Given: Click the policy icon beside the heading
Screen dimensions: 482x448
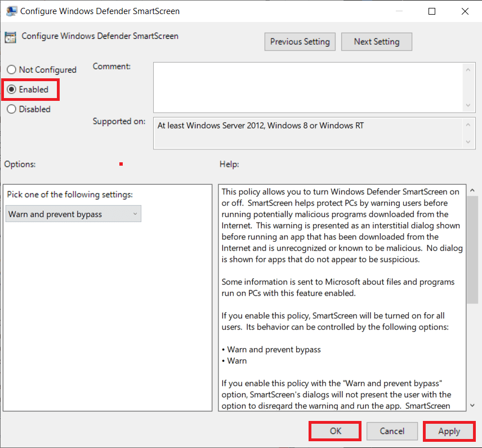Looking at the screenshot, I should [10, 36].
